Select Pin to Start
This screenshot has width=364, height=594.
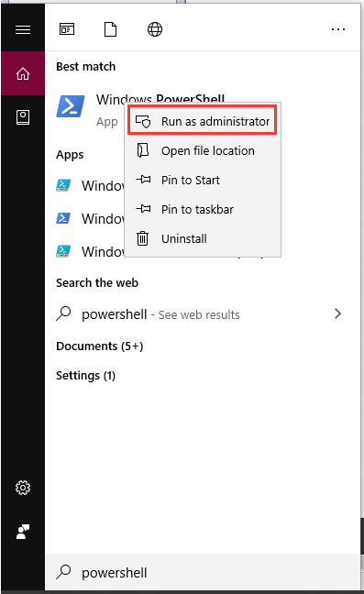(x=203, y=180)
